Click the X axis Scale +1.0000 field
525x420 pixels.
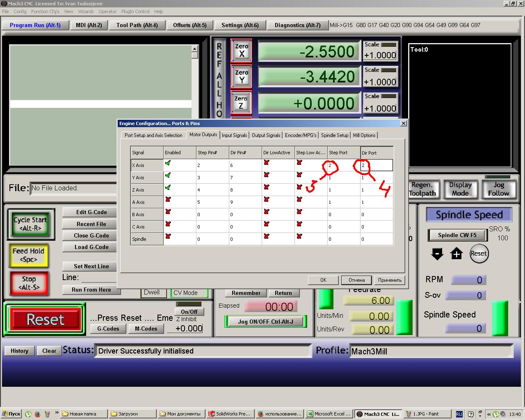(380, 55)
